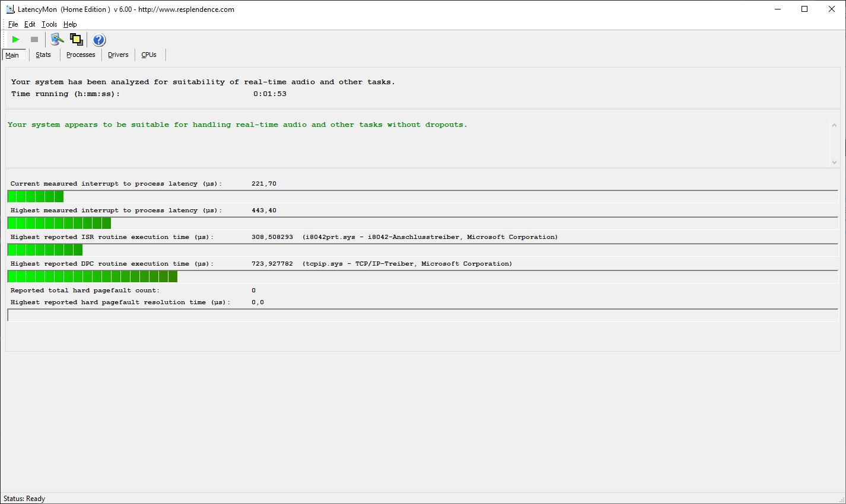
Task: Click the green "Your system appears to be suitable" message
Action: 237,125
